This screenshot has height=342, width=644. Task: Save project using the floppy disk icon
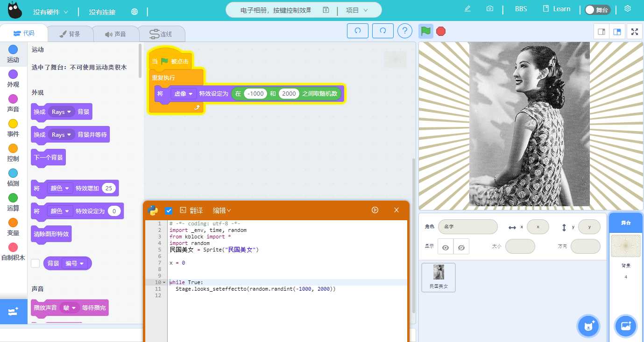point(326,10)
